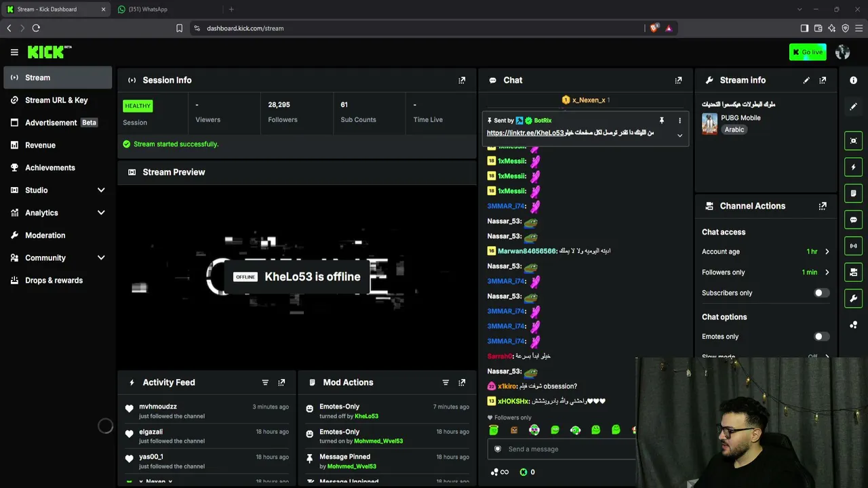Edit stream info with the pencil icon

point(806,80)
